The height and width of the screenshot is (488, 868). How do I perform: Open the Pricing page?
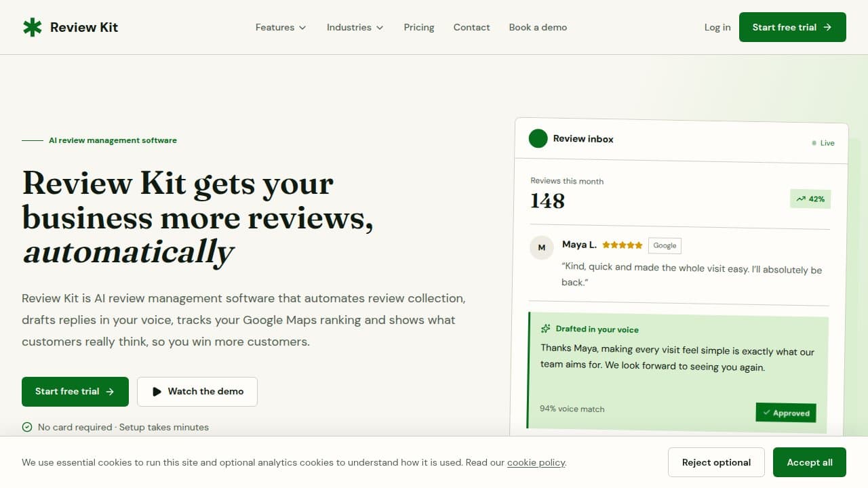coord(419,27)
